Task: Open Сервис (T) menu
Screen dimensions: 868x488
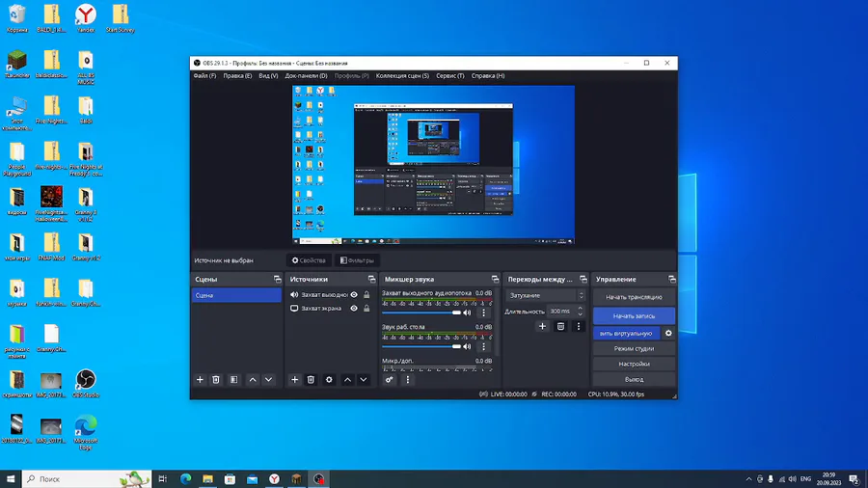Action: (449, 76)
